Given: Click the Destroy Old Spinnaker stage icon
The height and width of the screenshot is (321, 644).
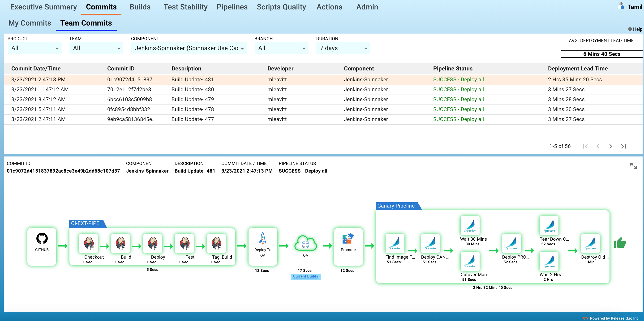Looking at the screenshot, I should tap(590, 243).
